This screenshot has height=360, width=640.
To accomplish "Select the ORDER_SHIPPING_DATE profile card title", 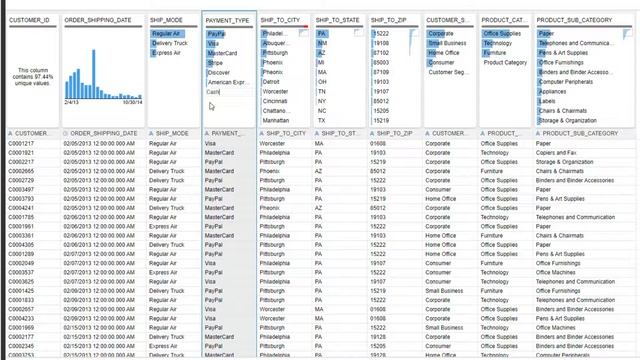I will point(98,20).
